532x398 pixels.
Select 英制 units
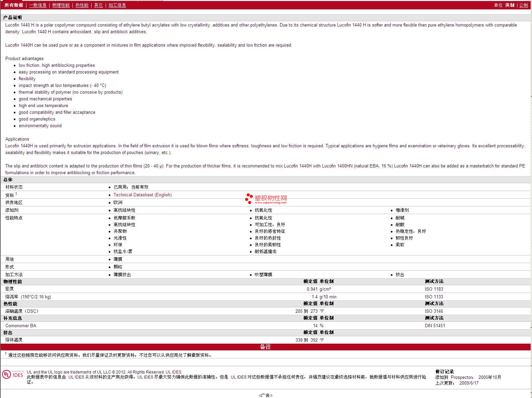[510, 5]
